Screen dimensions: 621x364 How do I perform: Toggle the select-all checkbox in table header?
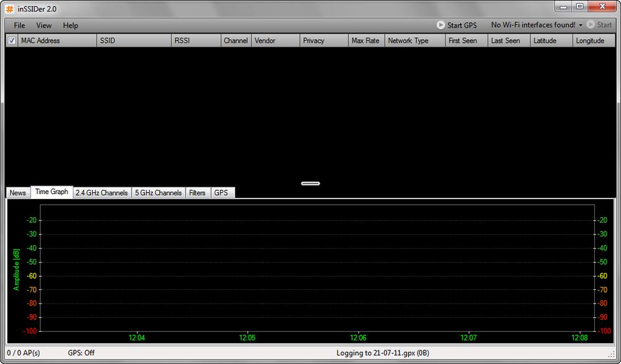[12, 40]
